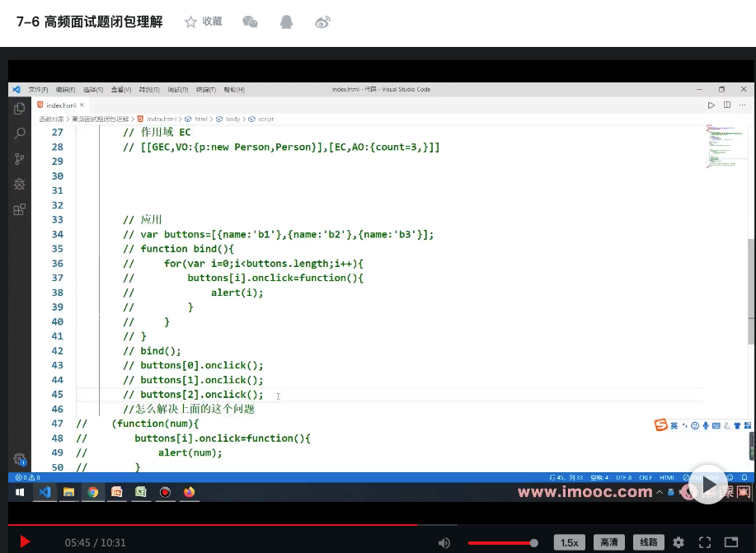756x553 pixels.
Task: Open the 调试(D) menu
Action: tap(178, 90)
